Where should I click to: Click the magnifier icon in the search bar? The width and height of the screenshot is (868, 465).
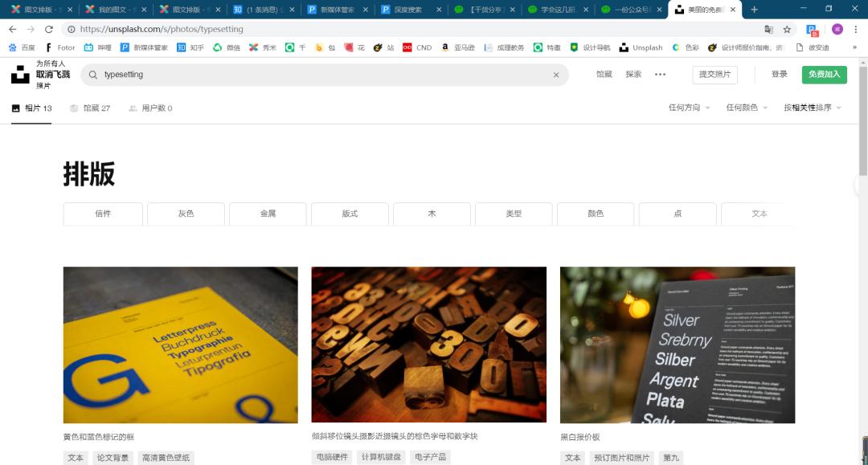pyautogui.click(x=93, y=74)
